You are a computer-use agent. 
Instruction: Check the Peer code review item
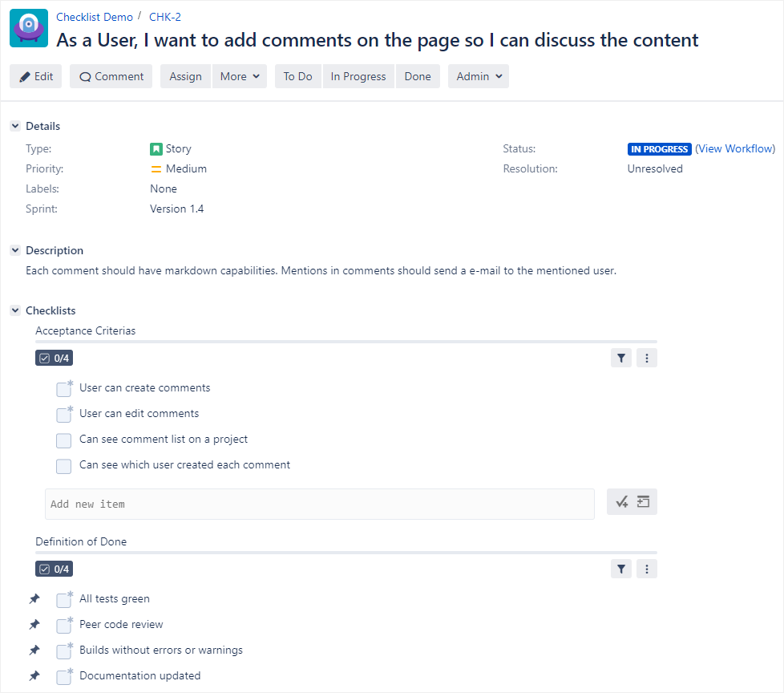click(63, 625)
